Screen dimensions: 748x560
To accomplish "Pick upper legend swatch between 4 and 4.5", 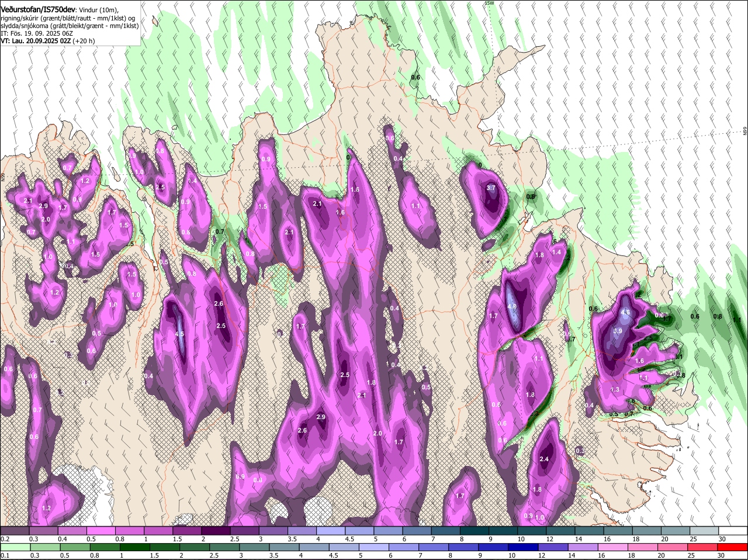I will [x=331, y=531].
